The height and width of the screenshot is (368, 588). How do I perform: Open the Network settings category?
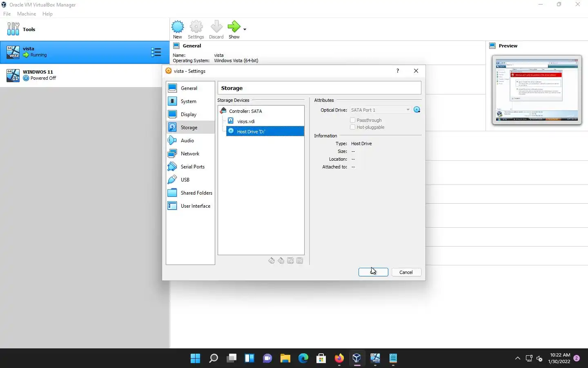point(190,153)
